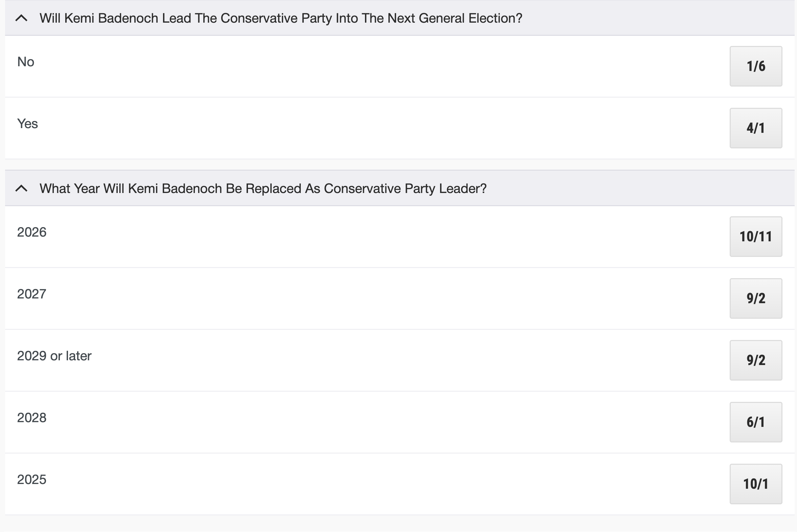Select the 1/6 odds for No
This screenshot has width=797, height=532.
[x=756, y=66]
